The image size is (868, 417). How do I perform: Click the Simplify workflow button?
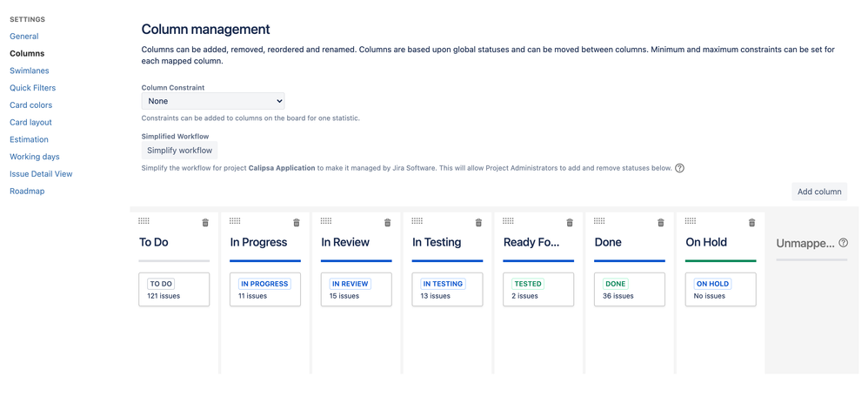[179, 151]
